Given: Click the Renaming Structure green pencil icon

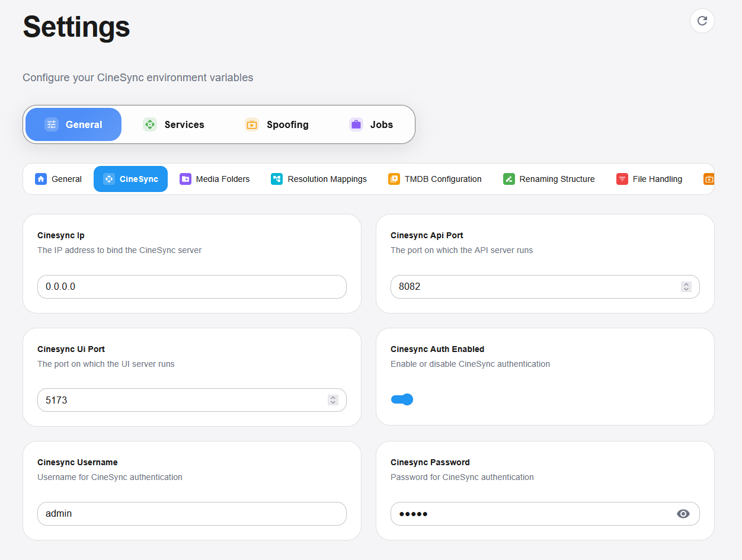Looking at the screenshot, I should [x=509, y=179].
